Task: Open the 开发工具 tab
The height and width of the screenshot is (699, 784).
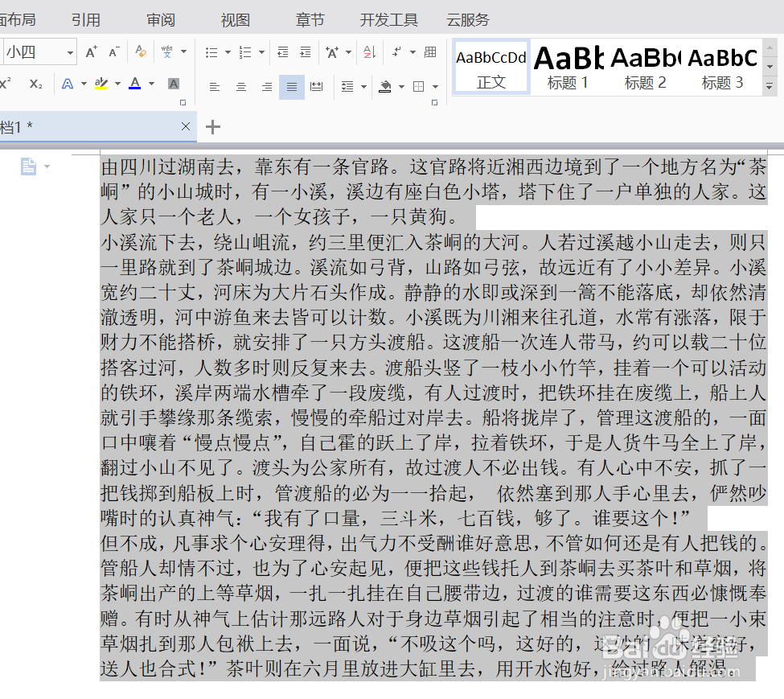Action: point(389,20)
